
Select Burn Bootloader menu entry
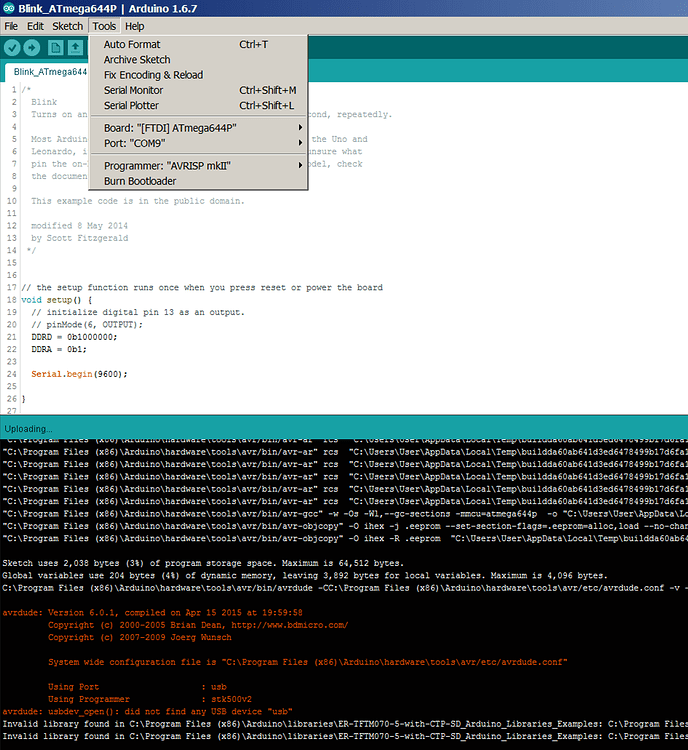198,181
